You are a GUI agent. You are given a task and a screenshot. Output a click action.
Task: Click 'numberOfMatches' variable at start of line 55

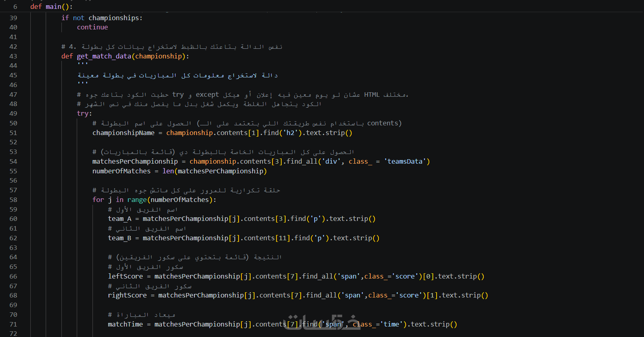click(121, 171)
